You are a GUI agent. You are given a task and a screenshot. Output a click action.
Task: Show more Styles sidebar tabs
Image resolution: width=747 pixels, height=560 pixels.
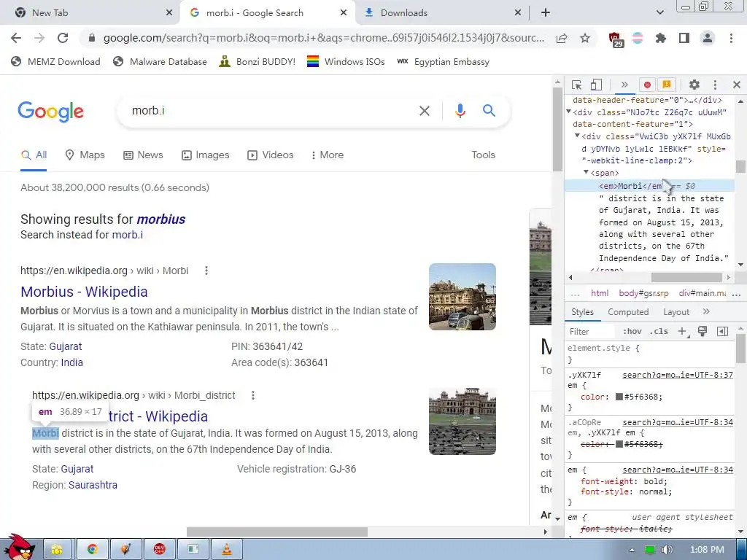[706, 311]
